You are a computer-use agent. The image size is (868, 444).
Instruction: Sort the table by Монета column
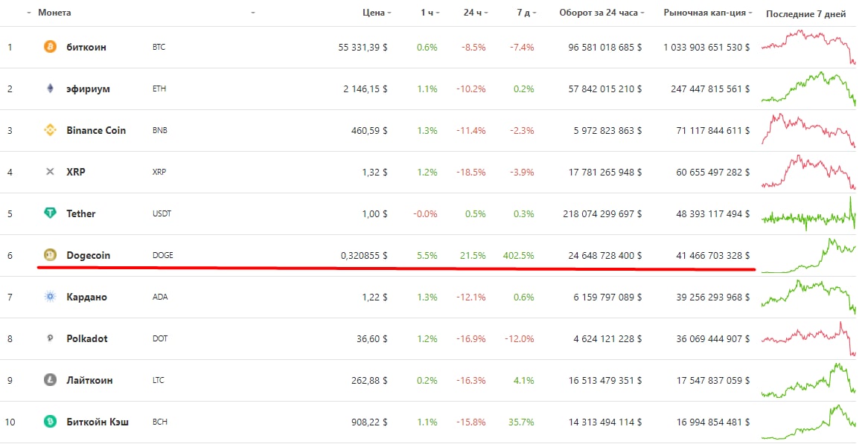(x=54, y=13)
